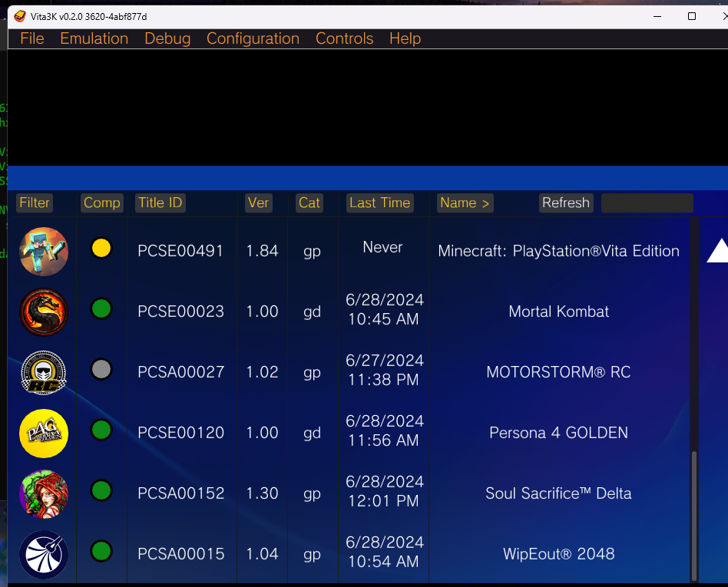The height and width of the screenshot is (587, 728).
Task: Select the PCSA00015 title ID
Action: 180,554
